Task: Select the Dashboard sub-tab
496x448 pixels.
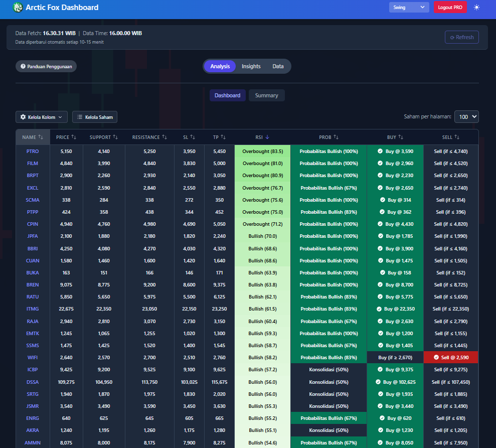Action: pos(228,95)
